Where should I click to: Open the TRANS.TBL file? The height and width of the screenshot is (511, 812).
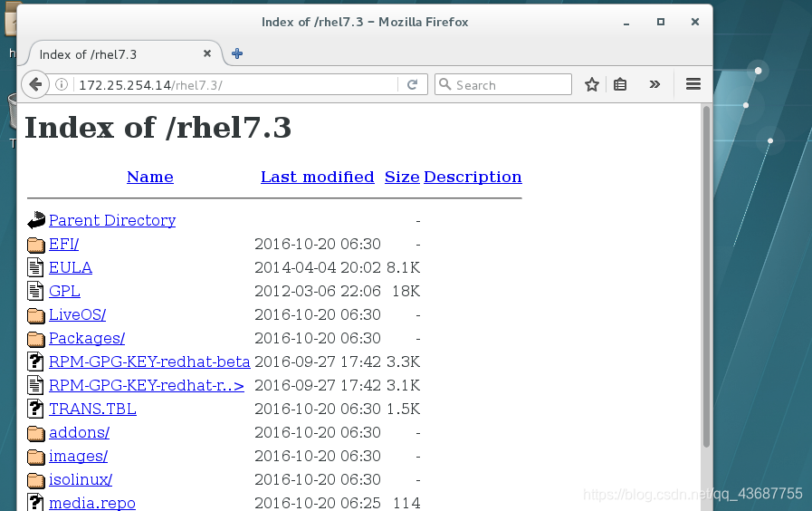click(92, 409)
